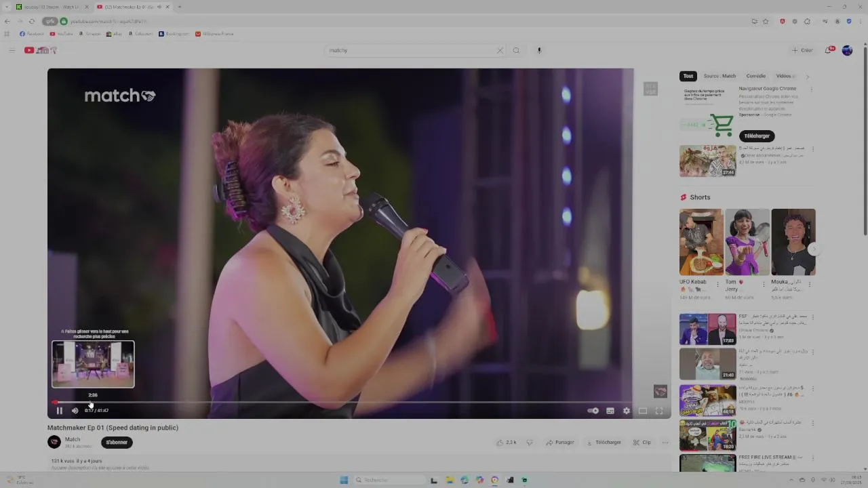
Task: Open the player settings gear
Action: (626, 410)
